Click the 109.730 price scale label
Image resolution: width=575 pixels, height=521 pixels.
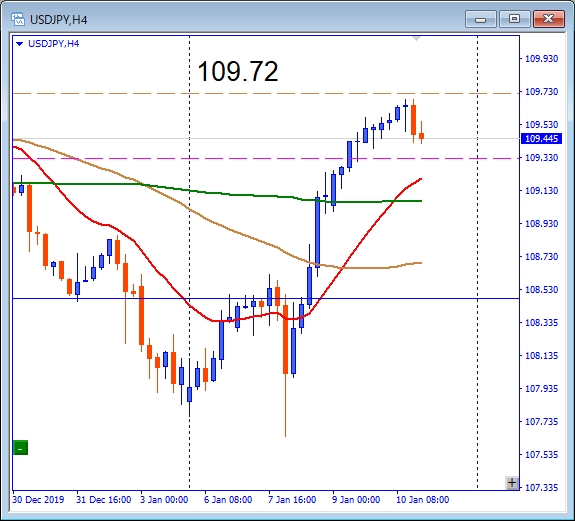coord(542,92)
